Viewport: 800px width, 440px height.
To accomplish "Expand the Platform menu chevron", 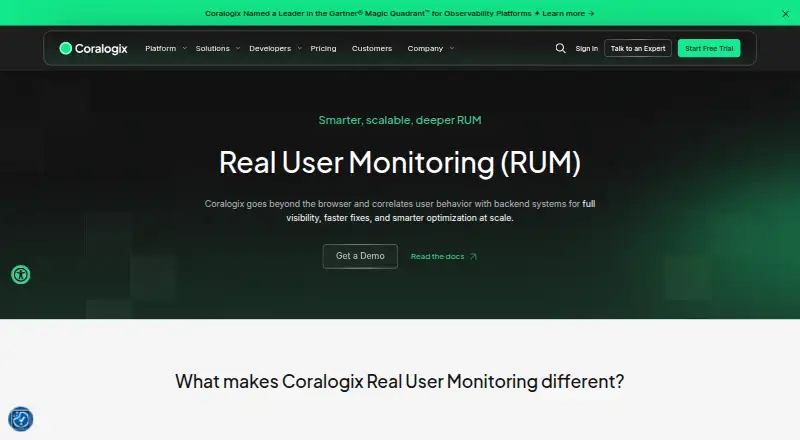I will pos(185,48).
